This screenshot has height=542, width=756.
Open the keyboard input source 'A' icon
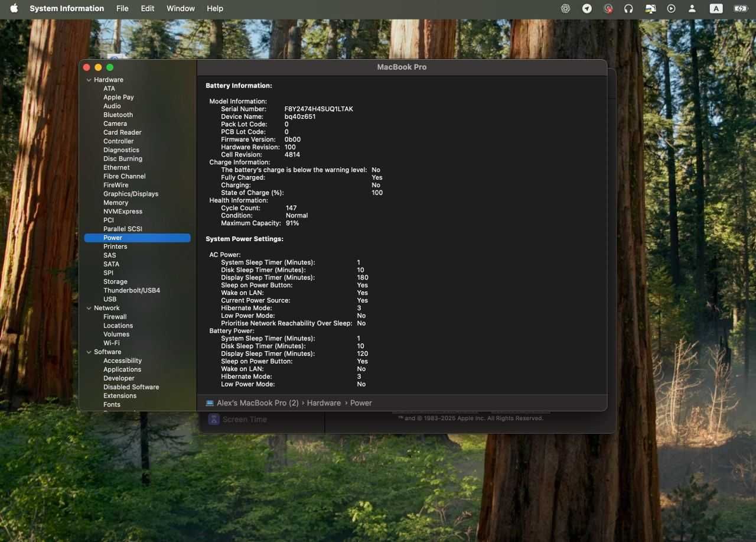[716, 8]
